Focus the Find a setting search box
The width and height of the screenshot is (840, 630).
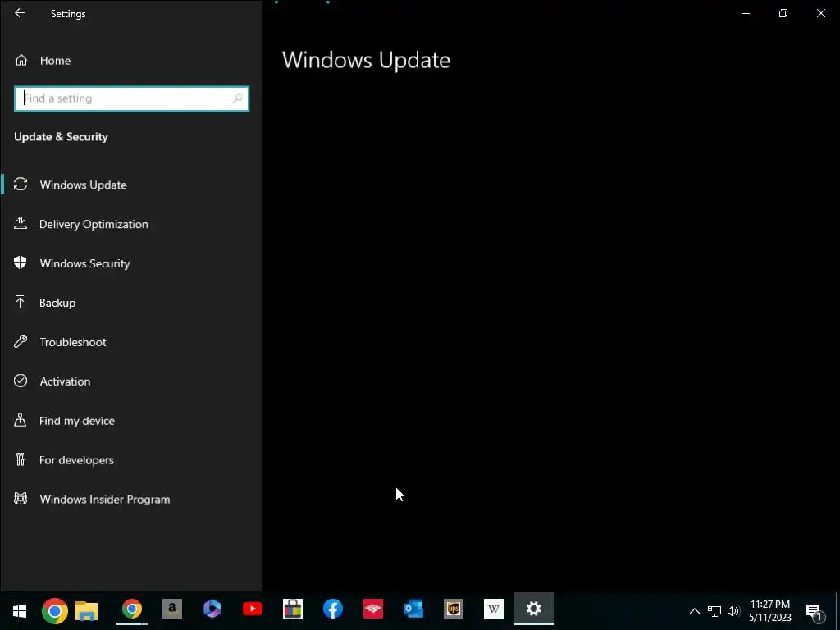coord(131,98)
